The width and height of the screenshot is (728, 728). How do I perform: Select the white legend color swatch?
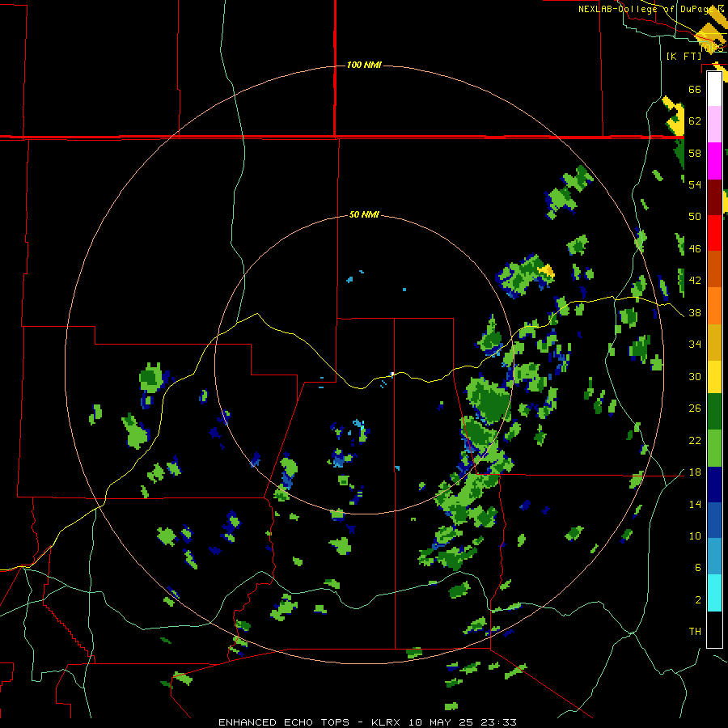tap(714, 89)
